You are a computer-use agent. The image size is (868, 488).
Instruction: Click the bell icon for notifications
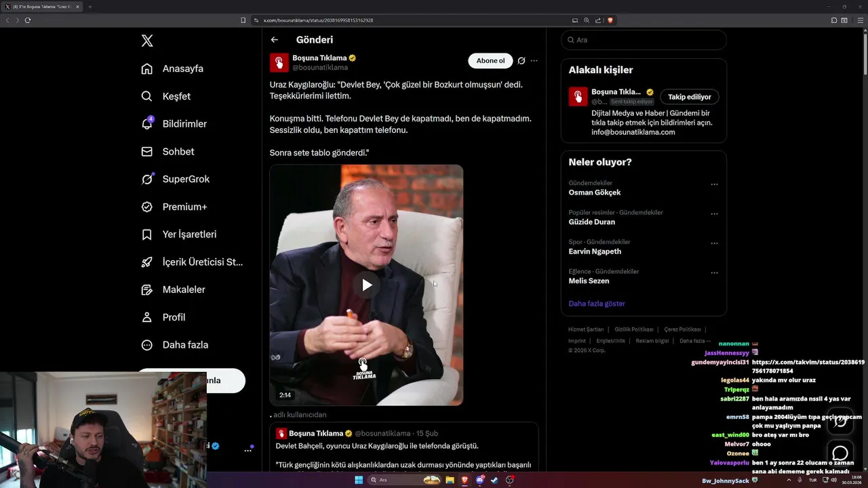coord(146,124)
